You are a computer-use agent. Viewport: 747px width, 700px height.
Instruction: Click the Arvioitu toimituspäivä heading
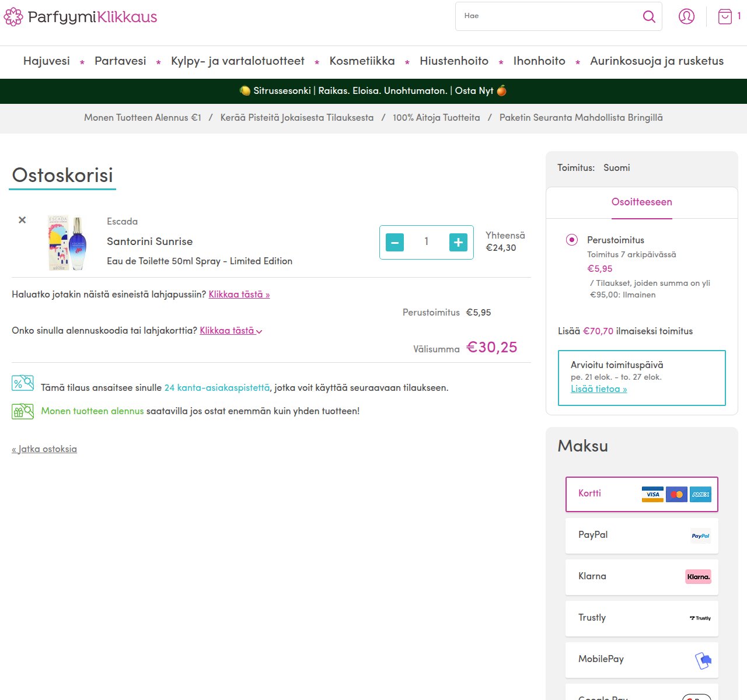point(617,365)
